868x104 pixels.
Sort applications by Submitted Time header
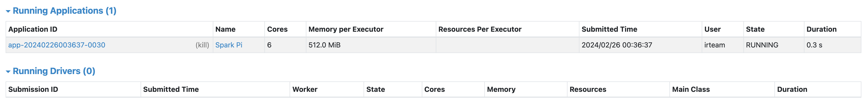pyautogui.click(x=609, y=29)
